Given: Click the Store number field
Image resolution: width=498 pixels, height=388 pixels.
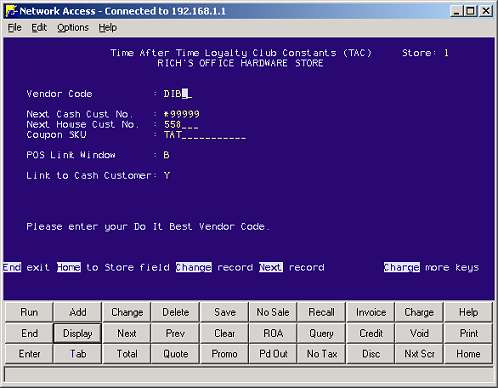Looking at the screenshot, I should 446,53.
